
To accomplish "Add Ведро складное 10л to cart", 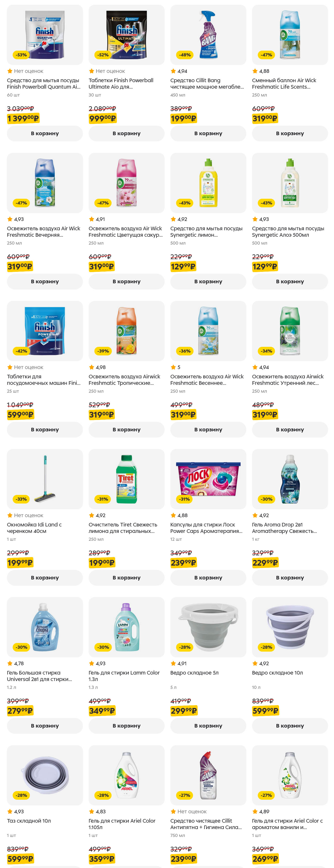I will pyautogui.click(x=290, y=725).
